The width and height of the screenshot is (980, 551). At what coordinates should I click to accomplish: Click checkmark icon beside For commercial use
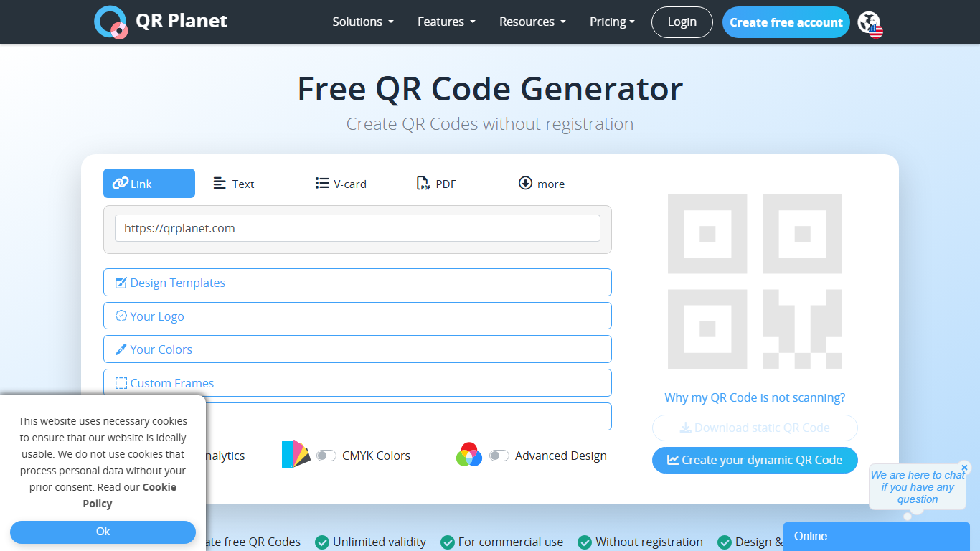click(x=448, y=542)
